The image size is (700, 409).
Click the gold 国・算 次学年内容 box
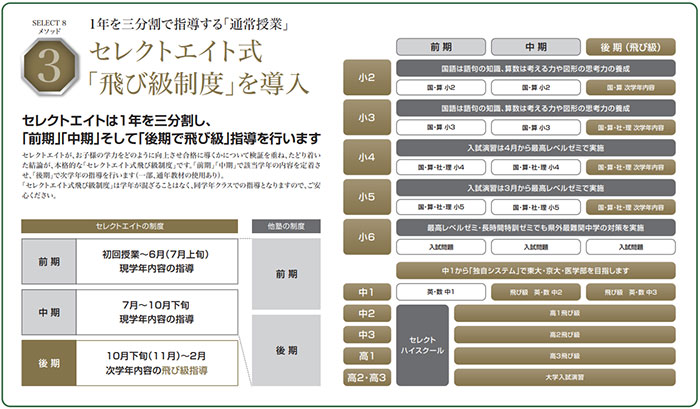click(630, 88)
